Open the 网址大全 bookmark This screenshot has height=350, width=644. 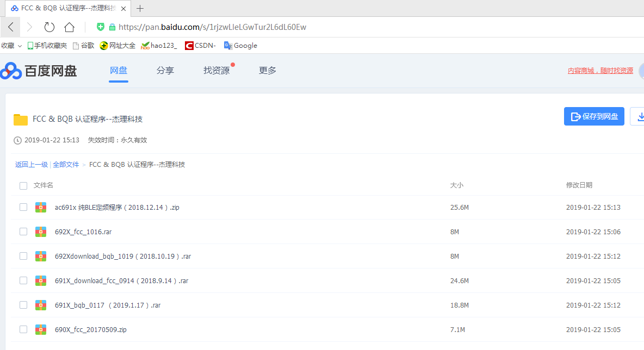coord(117,46)
